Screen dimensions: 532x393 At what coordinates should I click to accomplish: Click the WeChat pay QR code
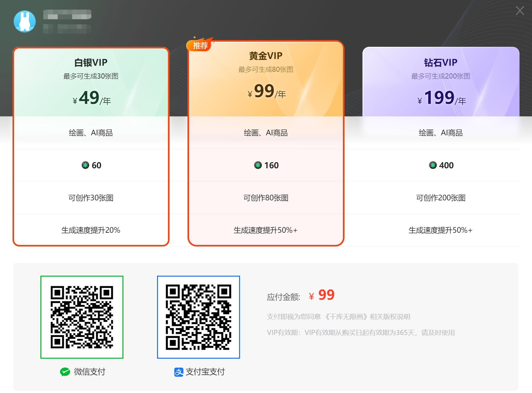[82, 317]
